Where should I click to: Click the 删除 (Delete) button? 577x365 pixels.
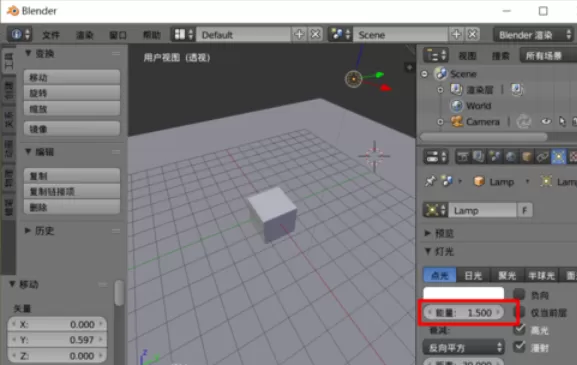pos(72,207)
